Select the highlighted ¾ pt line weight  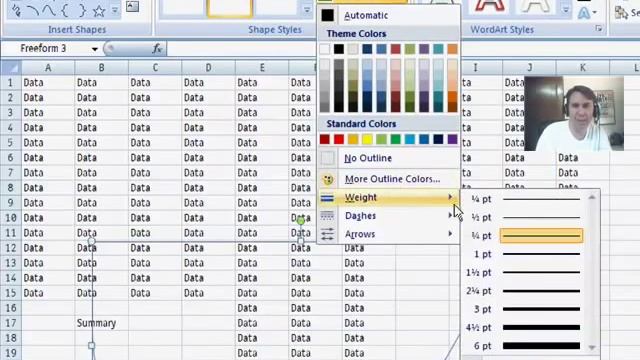[525, 236]
